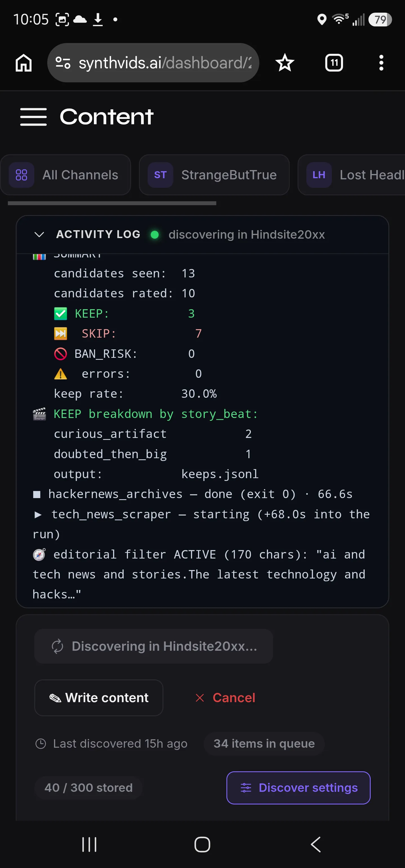
Task: Click the keep rate: 30.0% line
Action: pyautogui.click(x=135, y=394)
